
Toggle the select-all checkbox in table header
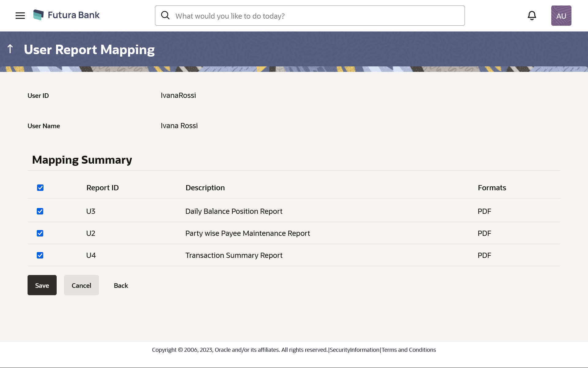tap(40, 188)
